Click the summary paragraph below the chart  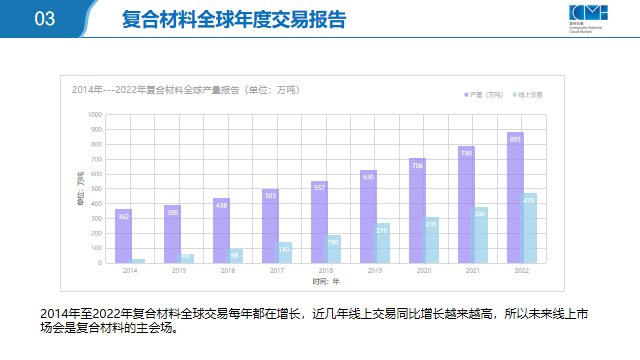(314, 320)
